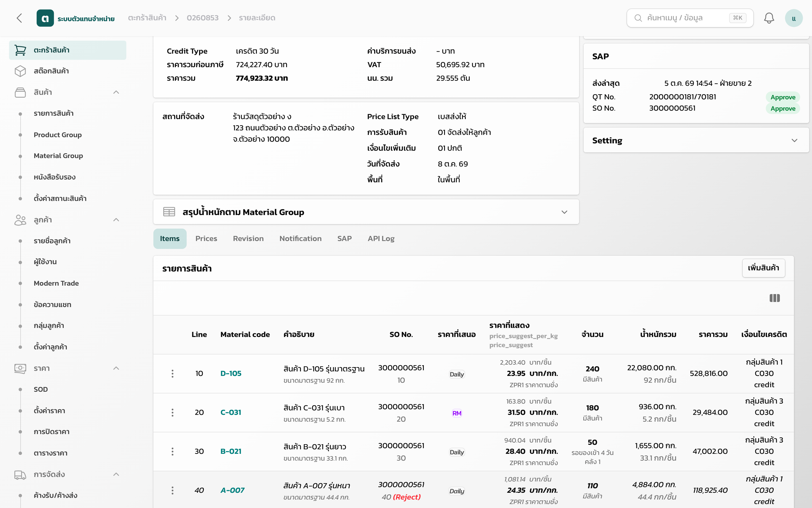This screenshot has width=812, height=508.
Task: Select สต๊อกสินค้า in sidebar
Action: (x=67, y=71)
